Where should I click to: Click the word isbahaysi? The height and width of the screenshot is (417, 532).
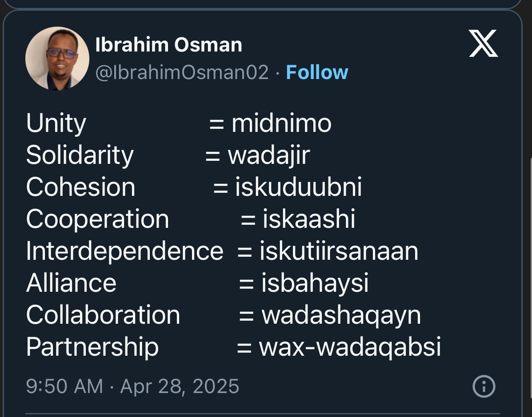point(315,283)
